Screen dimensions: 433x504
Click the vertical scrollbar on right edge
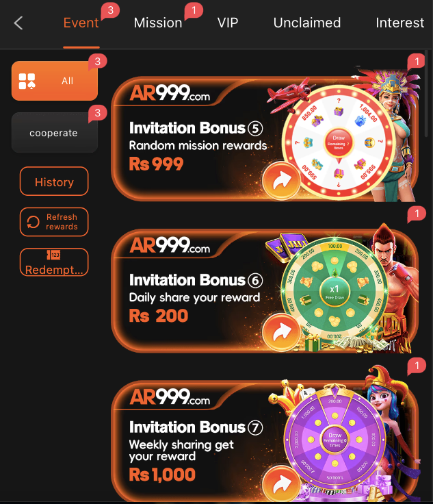pyautogui.click(x=426, y=94)
